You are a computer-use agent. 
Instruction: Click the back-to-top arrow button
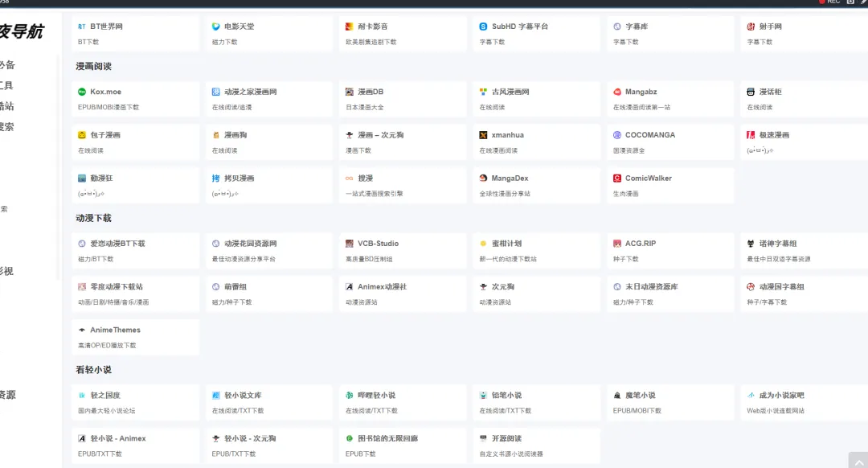click(858, 461)
